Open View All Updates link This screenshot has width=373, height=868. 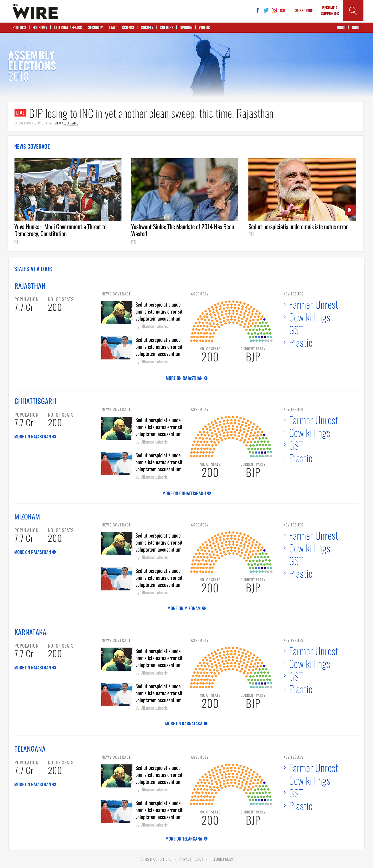tap(66, 123)
